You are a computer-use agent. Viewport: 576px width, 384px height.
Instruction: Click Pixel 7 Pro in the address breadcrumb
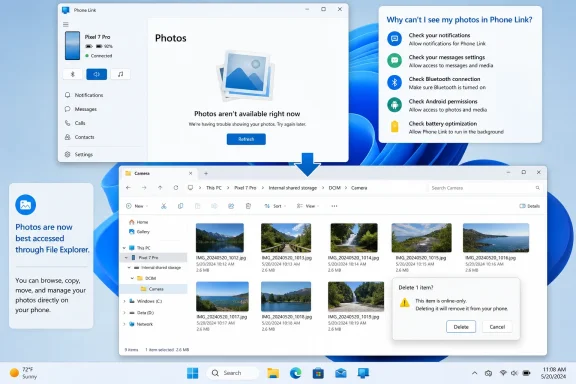click(x=245, y=188)
